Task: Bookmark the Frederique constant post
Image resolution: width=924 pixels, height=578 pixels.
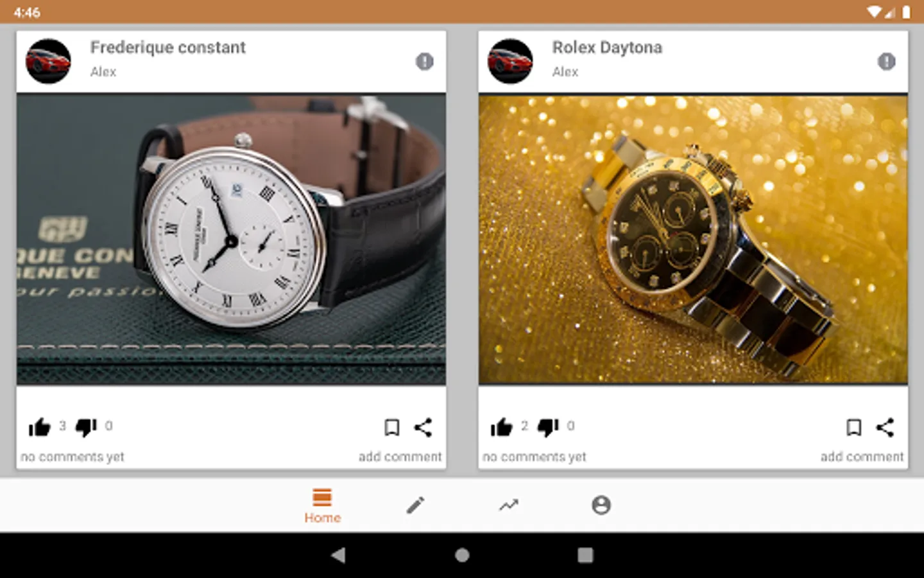Action: (x=391, y=427)
